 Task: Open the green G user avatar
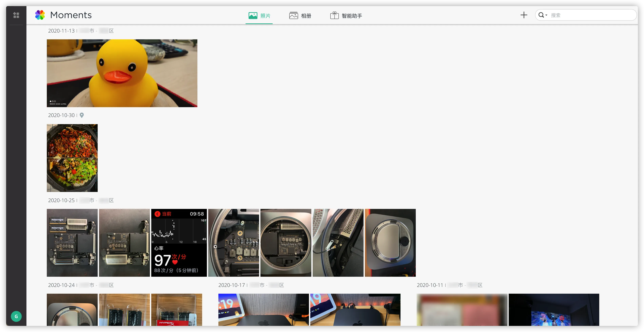(x=16, y=317)
